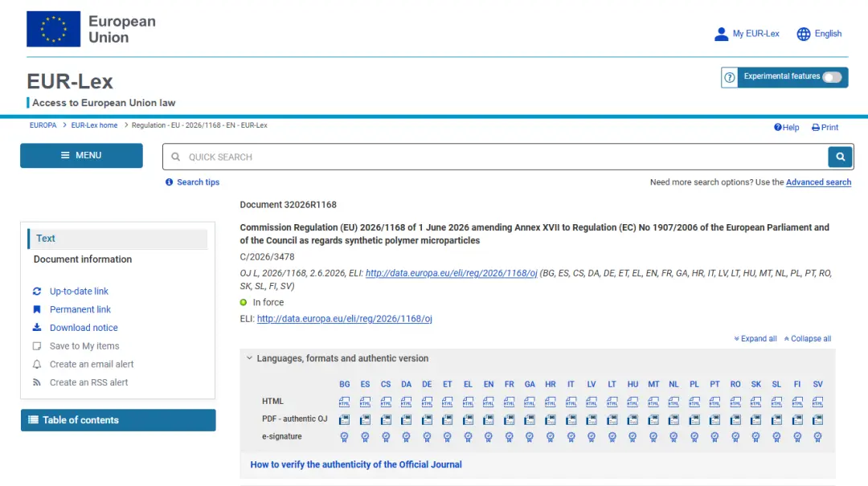Open the e-signature for PT
The width and height of the screenshot is (868, 486).
[x=714, y=437]
